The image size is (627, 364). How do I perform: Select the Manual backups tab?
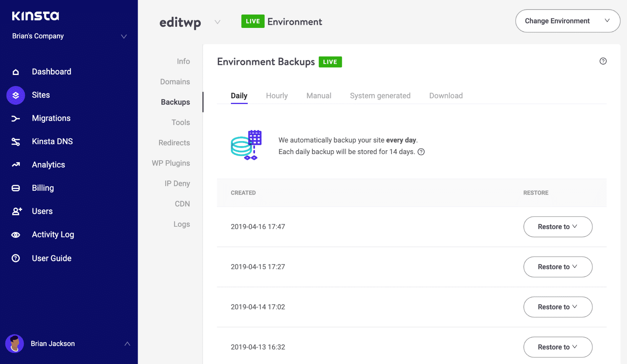318,96
